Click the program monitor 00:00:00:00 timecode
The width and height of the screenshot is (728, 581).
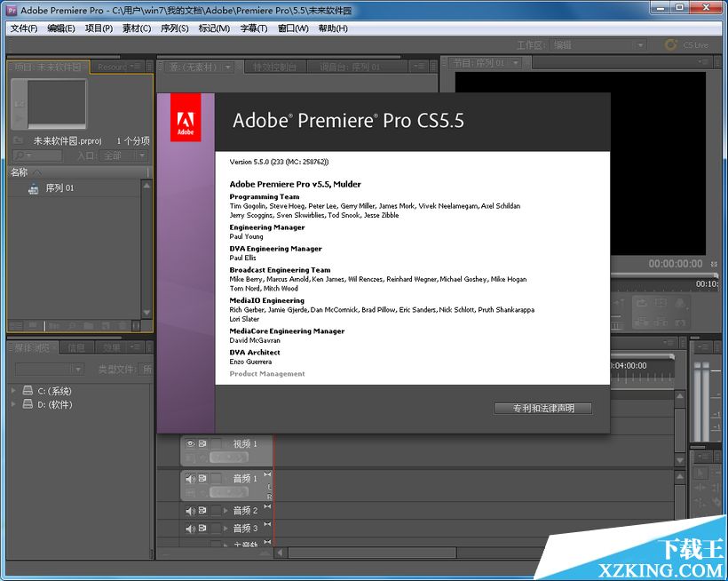pyautogui.click(x=676, y=264)
